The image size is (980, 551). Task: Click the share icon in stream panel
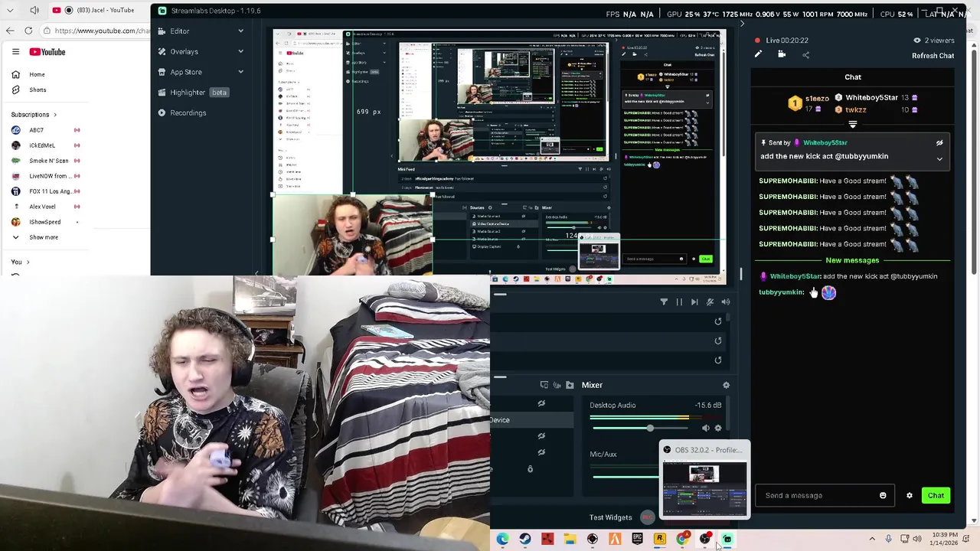pos(805,54)
